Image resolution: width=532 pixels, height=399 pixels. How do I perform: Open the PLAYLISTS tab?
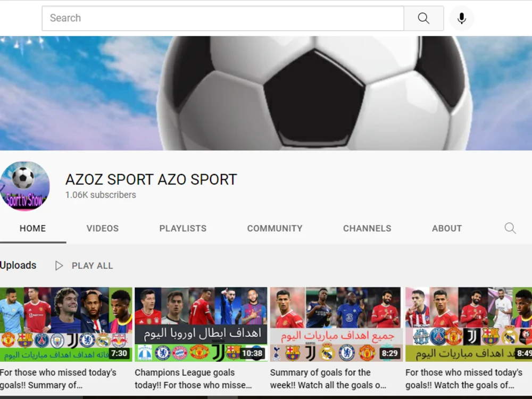[183, 228]
